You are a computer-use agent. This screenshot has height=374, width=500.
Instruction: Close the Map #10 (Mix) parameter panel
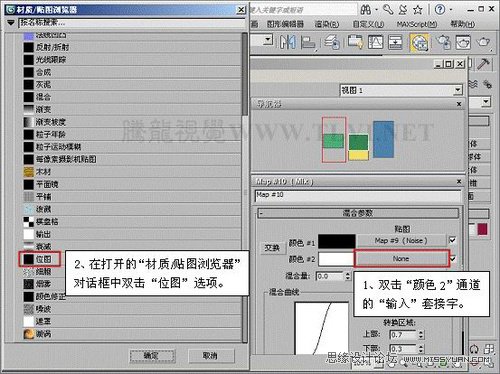point(459,181)
